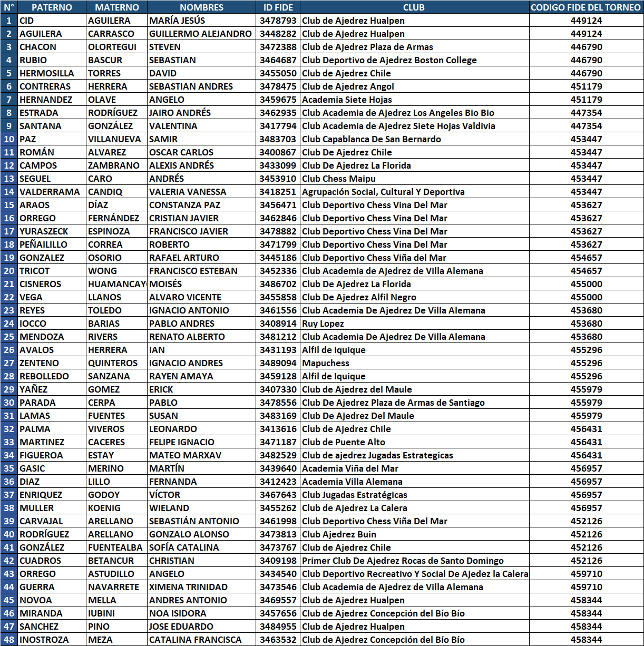Click the N° header cell

9,7
